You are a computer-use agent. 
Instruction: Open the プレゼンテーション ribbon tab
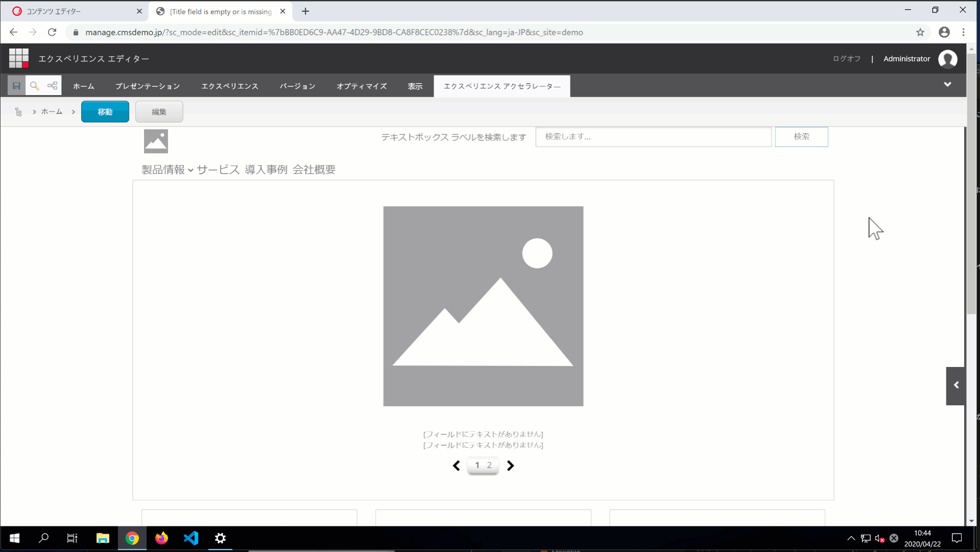tap(148, 86)
